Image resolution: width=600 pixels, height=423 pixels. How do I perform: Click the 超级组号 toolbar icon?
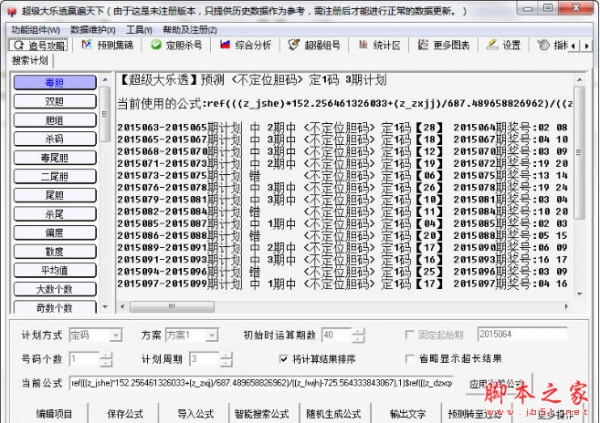tap(294, 45)
